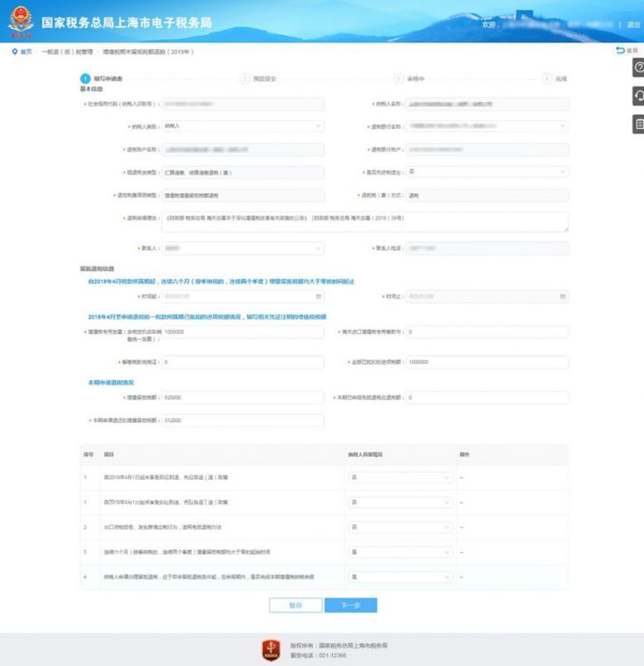Click the calendar icon in 时间止 field
The height and width of the screenshot is (666, 644).
coord(562,296)
